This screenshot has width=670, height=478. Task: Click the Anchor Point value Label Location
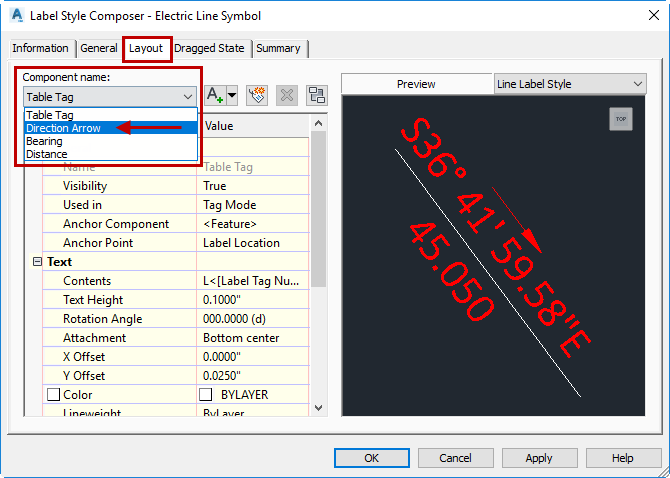coord(241,243)
